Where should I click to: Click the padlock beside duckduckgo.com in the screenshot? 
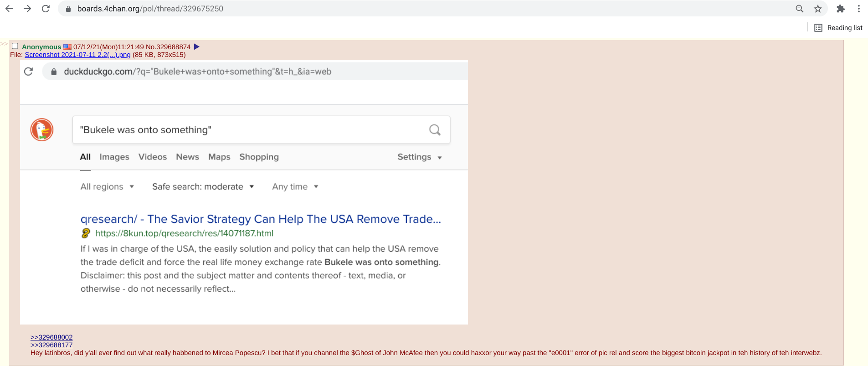54,72
